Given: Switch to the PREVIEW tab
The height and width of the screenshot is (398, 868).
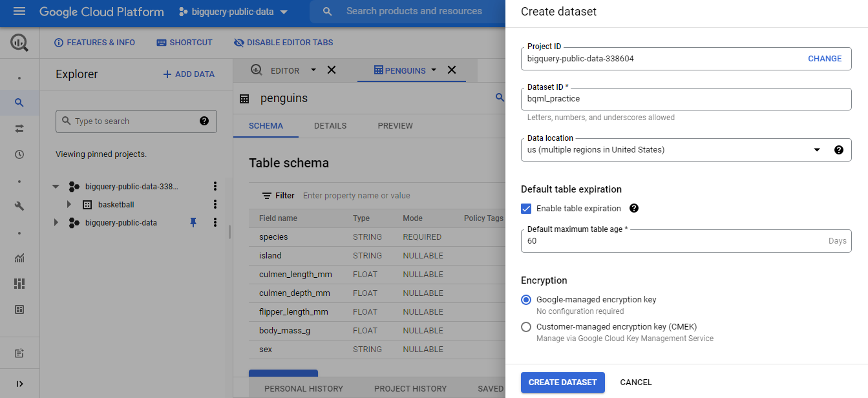Looking at the screenshot, I should point(396,126).
